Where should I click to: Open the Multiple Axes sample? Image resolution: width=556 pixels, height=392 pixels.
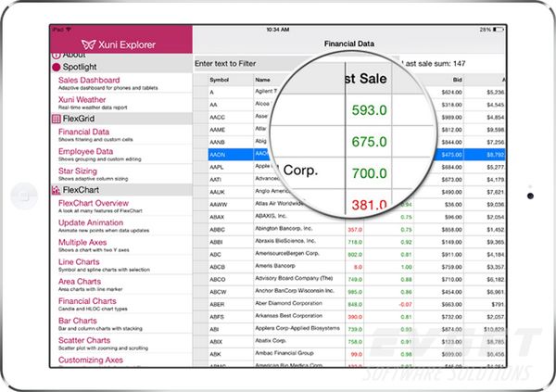(121, 246)
